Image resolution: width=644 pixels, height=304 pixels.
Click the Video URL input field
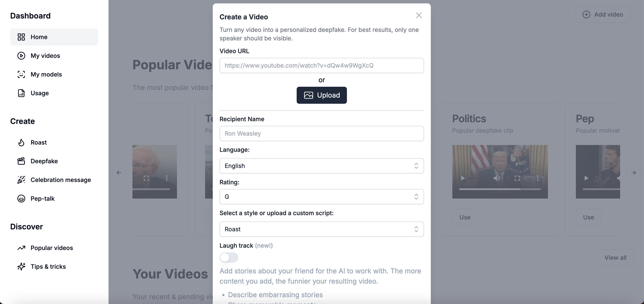point(322,65)
